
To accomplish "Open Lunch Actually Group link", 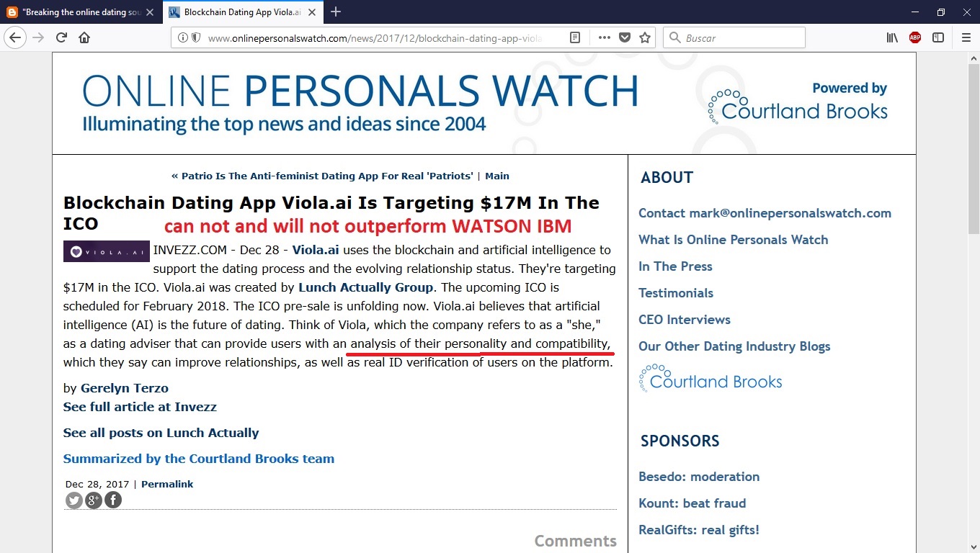I will click(365, 287).
